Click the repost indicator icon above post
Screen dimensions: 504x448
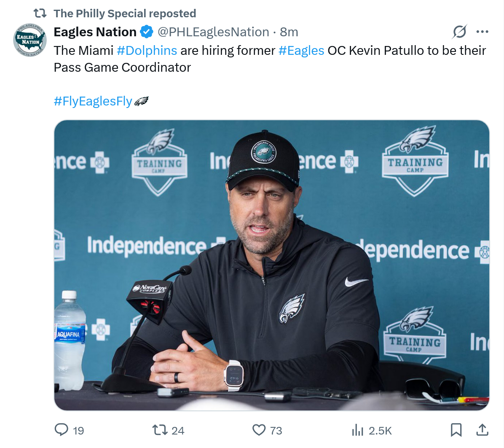(x=40, y=13)
